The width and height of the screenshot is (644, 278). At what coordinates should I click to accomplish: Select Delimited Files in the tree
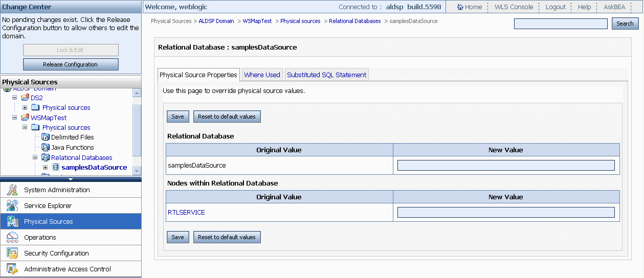tap(73, 137)
